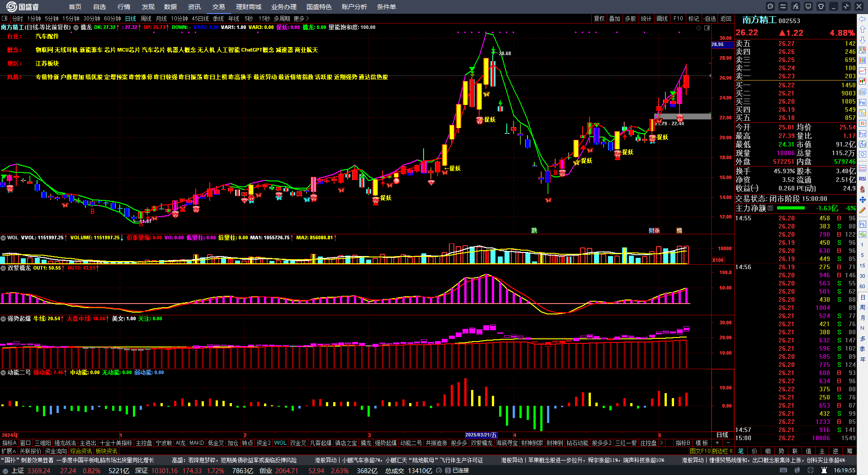
Task: Click the trend chart icon in right sidebar
Action: tap(863, 71)
